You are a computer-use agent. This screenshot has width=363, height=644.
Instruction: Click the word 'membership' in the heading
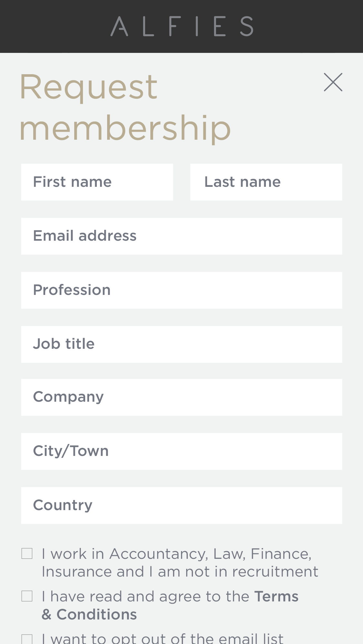point(125,128)
